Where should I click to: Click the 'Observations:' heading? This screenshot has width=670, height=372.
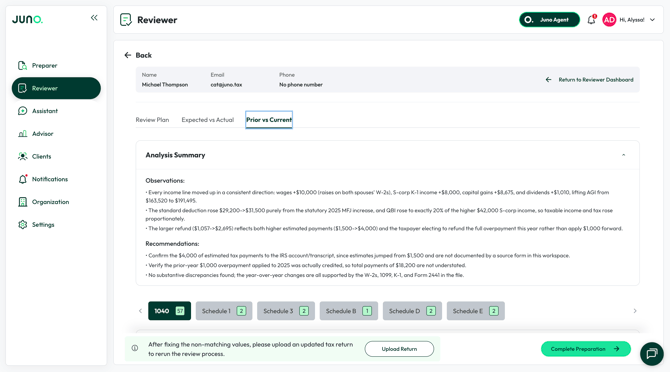165,181
